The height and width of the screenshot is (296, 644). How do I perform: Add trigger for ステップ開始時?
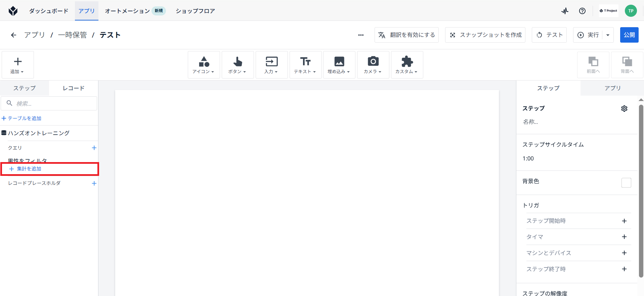(624, 221)
